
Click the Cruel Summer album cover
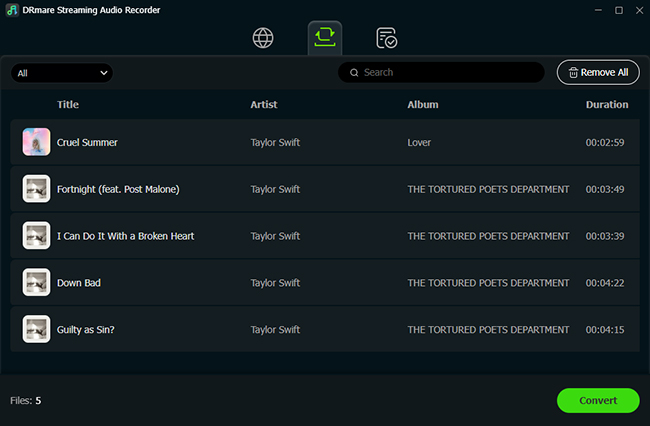click(x=36, y=142)
